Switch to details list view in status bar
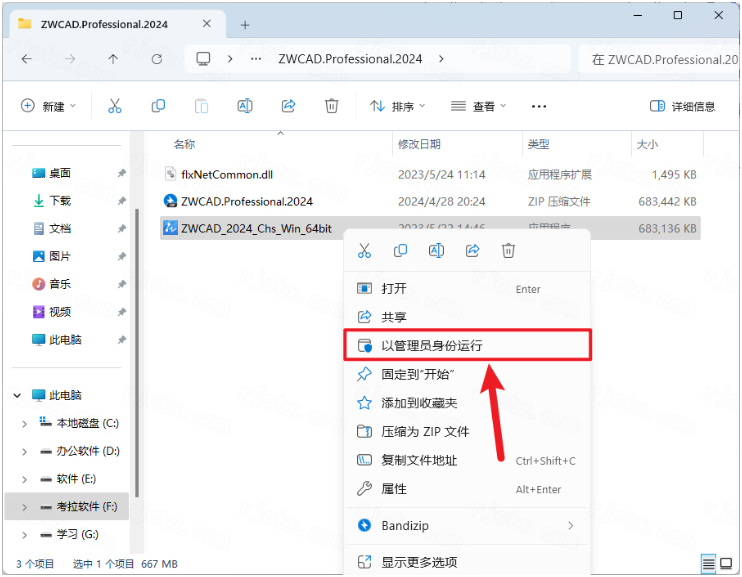 709,563
